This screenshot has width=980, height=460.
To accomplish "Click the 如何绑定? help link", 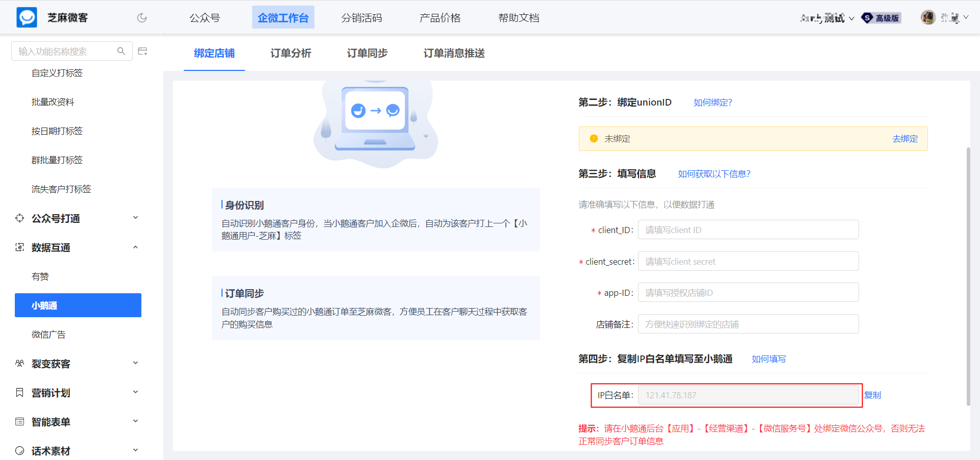I will point(713,103).
